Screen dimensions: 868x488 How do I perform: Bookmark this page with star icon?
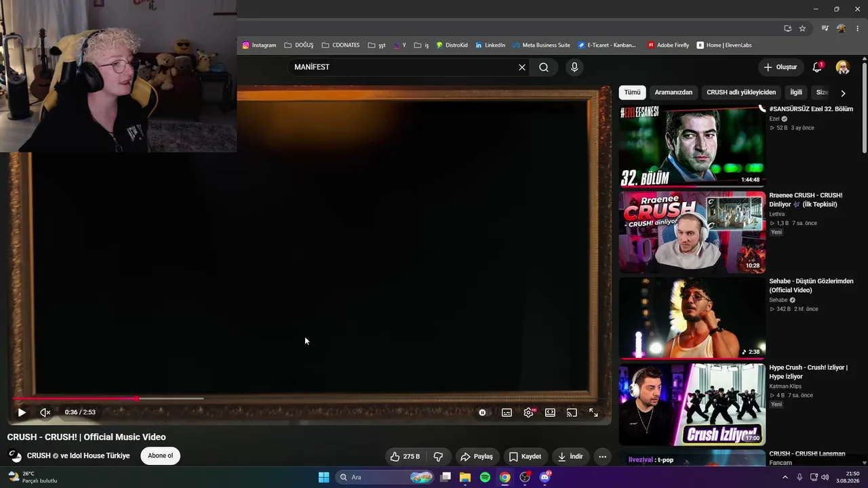pos(802,28)
